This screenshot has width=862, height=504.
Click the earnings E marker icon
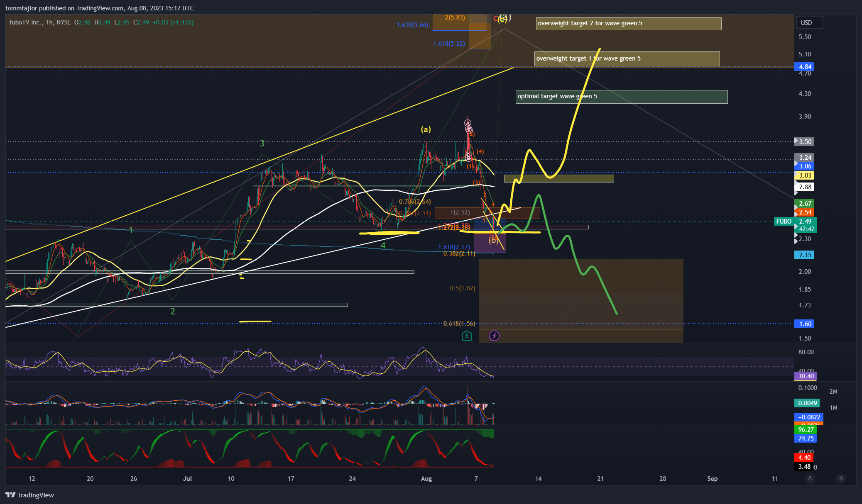tap(467, 336)
